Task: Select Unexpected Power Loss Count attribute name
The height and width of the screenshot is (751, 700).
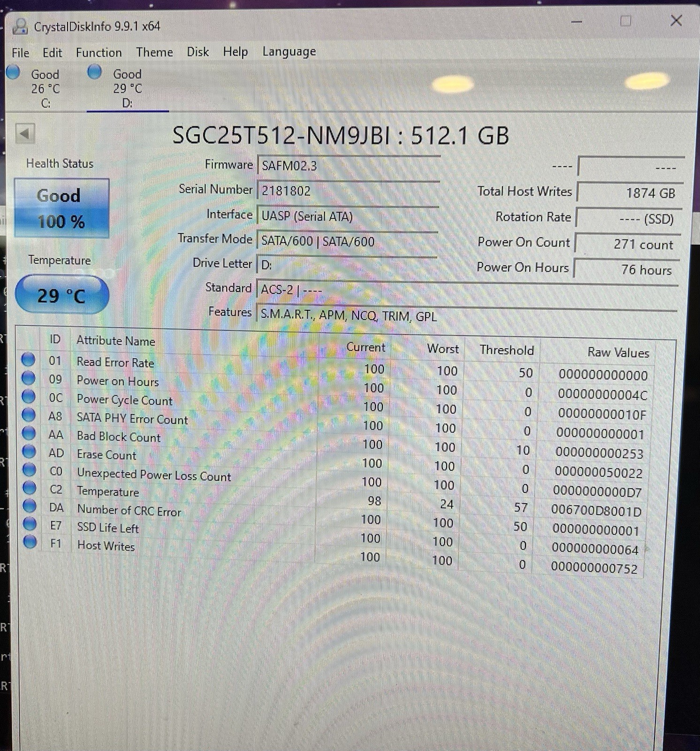Action: (154, 475)
